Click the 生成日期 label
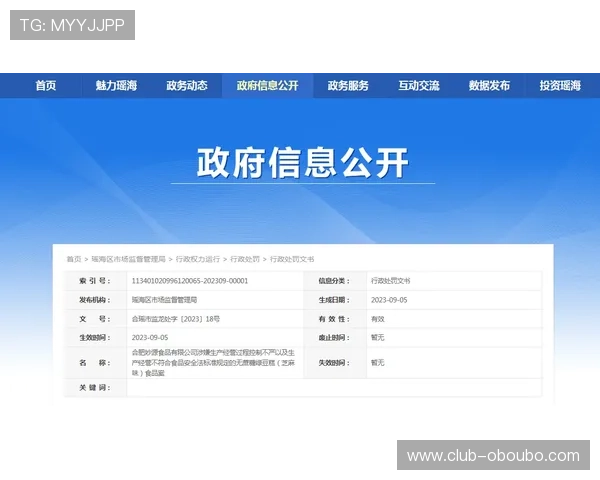600x480 pixels. [334, 300]
